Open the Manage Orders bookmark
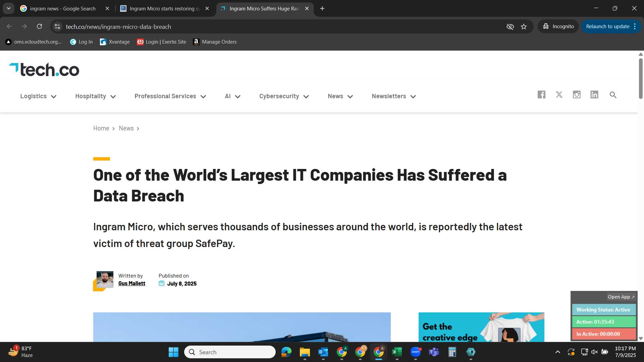 coord(215,42)
